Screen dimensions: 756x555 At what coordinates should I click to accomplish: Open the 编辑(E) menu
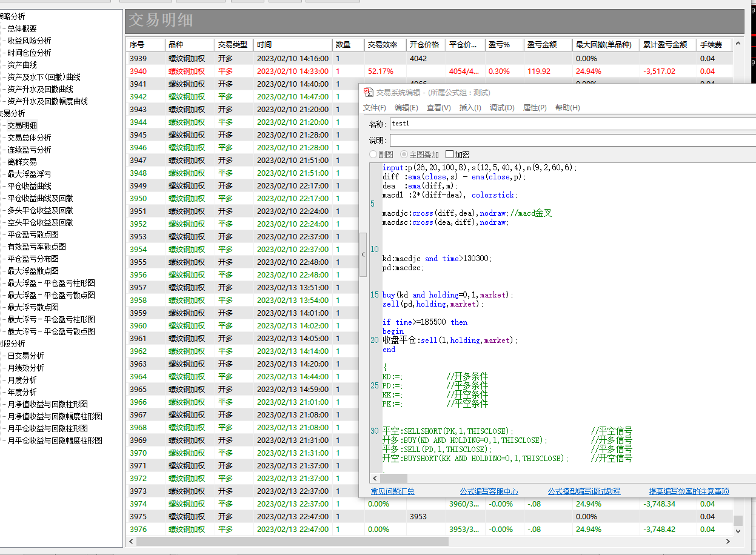tap(406, 107)
